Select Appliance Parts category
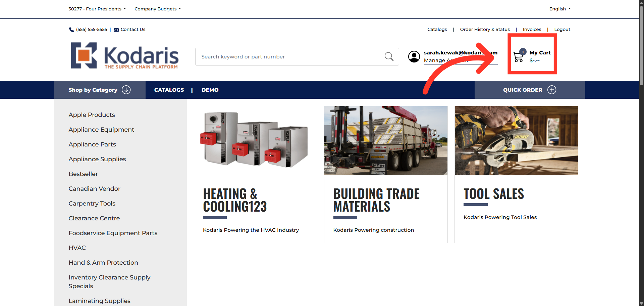 pos(92,144)
